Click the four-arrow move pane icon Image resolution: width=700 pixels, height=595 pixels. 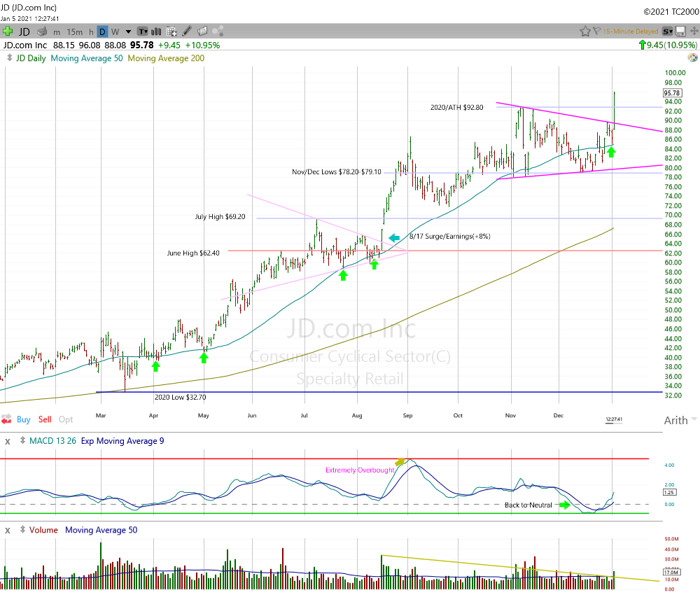(x=694, y=31)
